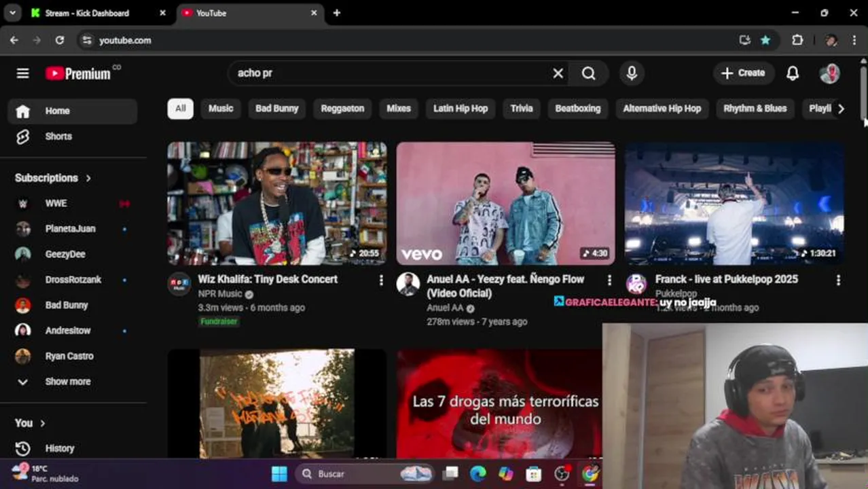
Task: Click the bookmark star icon
Action: [x=765, y=40]
